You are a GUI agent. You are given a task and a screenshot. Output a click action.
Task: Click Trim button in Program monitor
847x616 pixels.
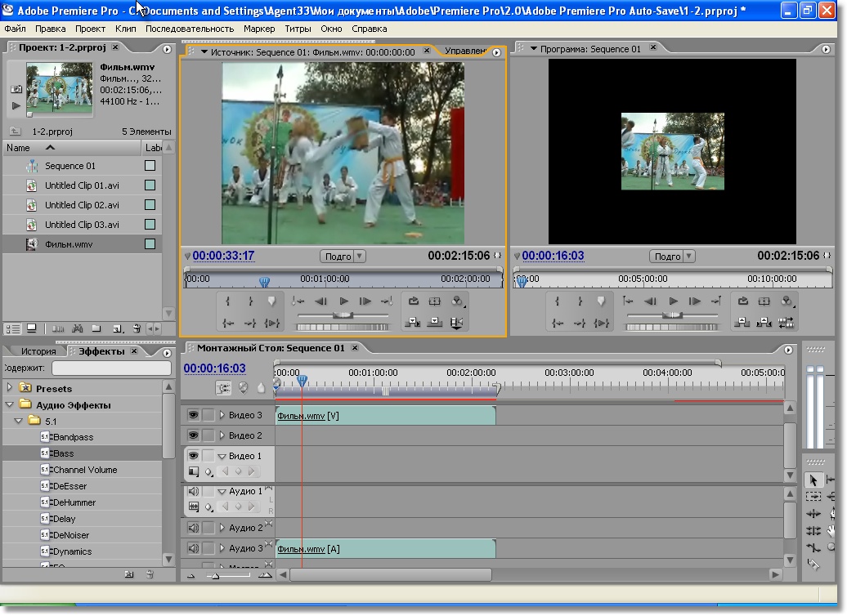coord(786,323)
